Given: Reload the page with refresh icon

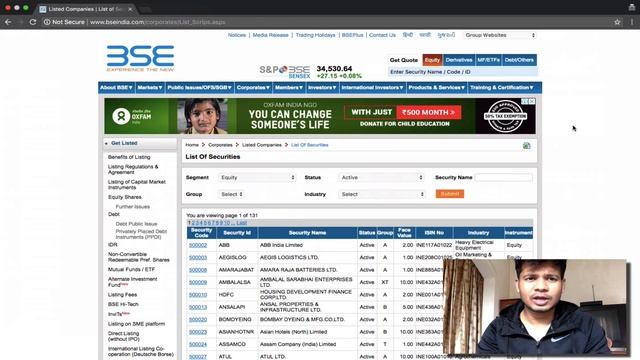Looking at the screenshot, I should [33, 22].
